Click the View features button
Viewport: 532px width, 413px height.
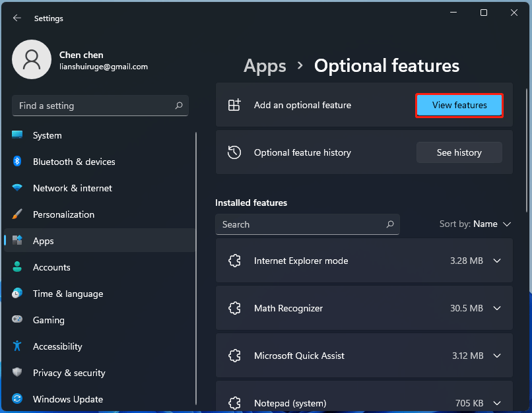click(x=459, y=105)
